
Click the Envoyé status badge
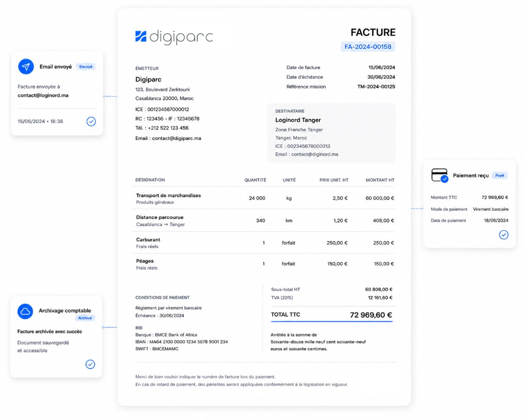[x=86, y=67]
